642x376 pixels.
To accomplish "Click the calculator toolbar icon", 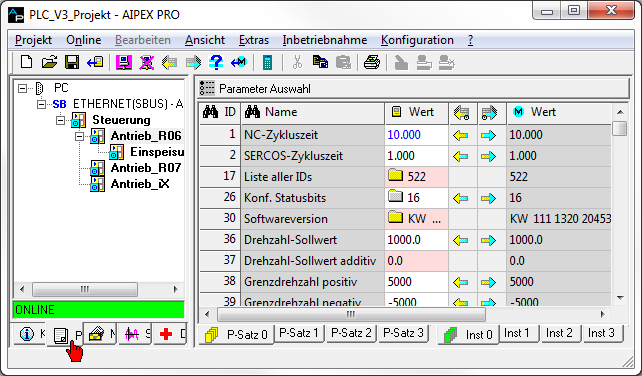I will click(x=267, y=62).
